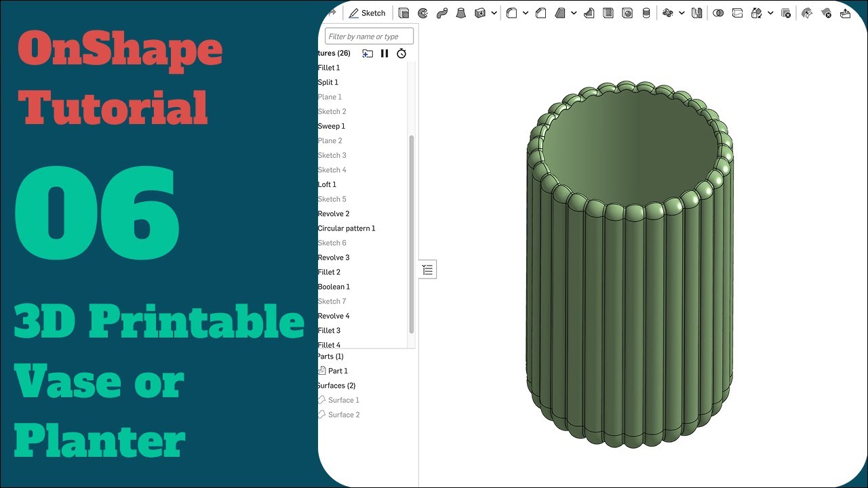868x488 pixels.
Task: Select the pattern tool icon
Action: (x=667, y=13)
